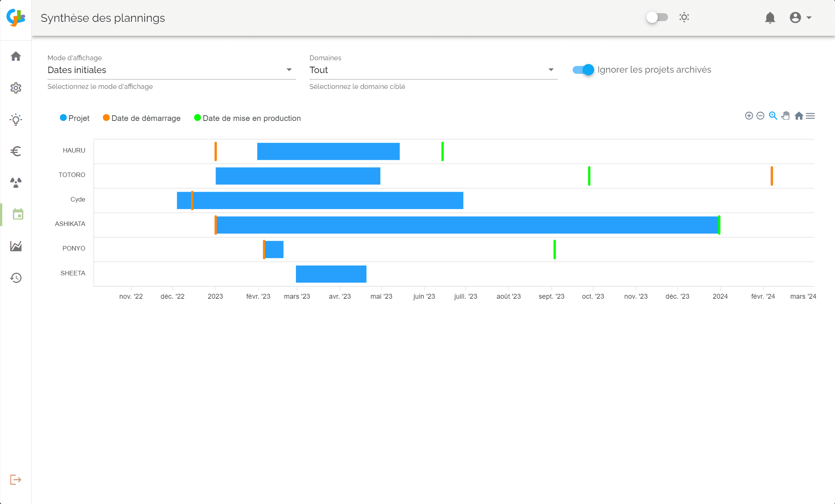Click PONYO green production date marker

point(555,249)
